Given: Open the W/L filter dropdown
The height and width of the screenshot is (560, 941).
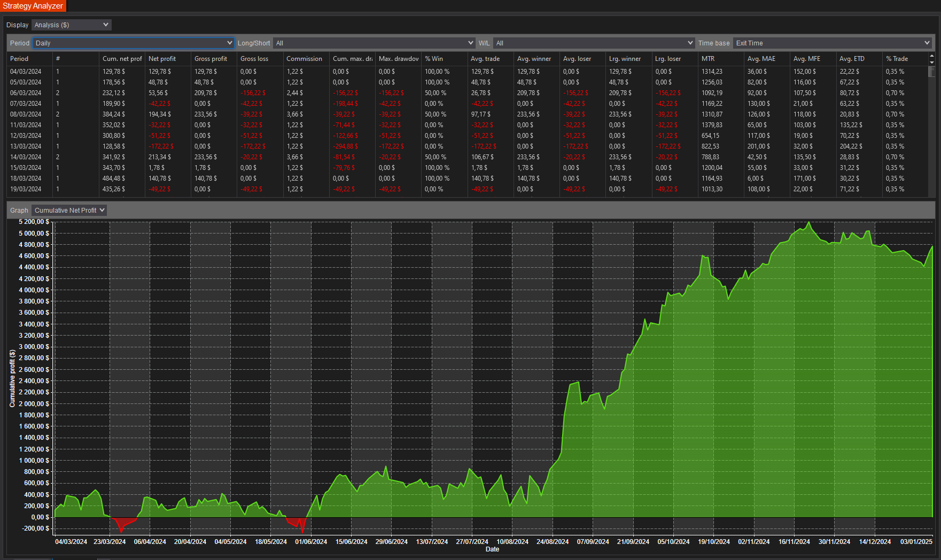Looking at the screenshot, I should (594, 43).
